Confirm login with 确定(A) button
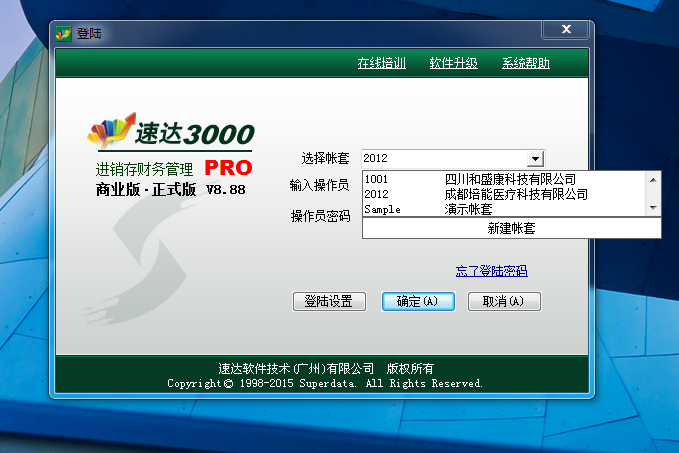 click(418, 301)
